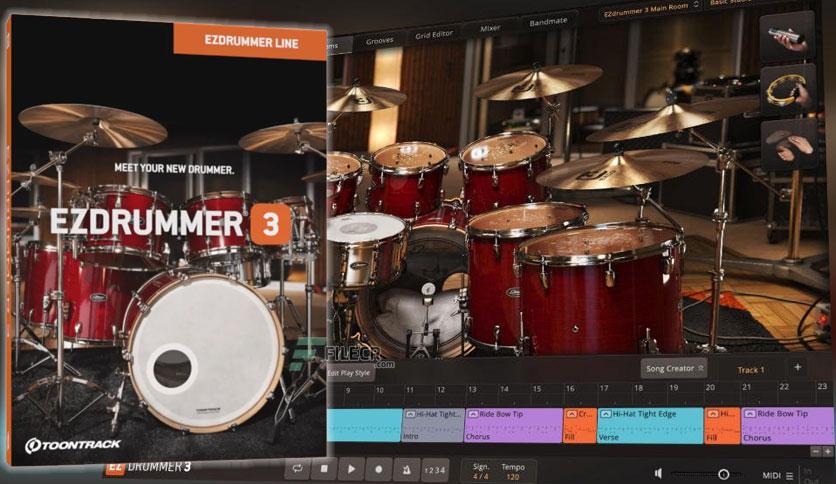Viewport: 836px width, 484px height.
Task: Click bar 13 on the timeline ruler
Action: [472, 390]
